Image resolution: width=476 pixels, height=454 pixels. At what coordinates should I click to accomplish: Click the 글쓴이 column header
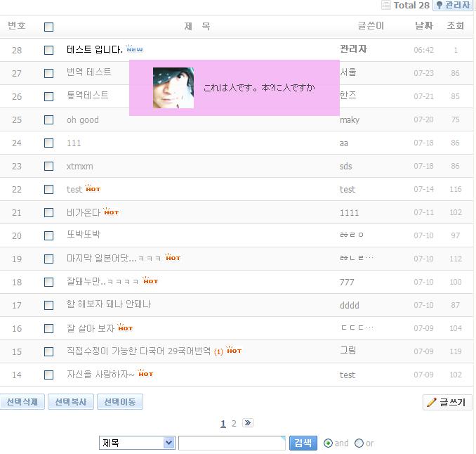click(371, 25)
